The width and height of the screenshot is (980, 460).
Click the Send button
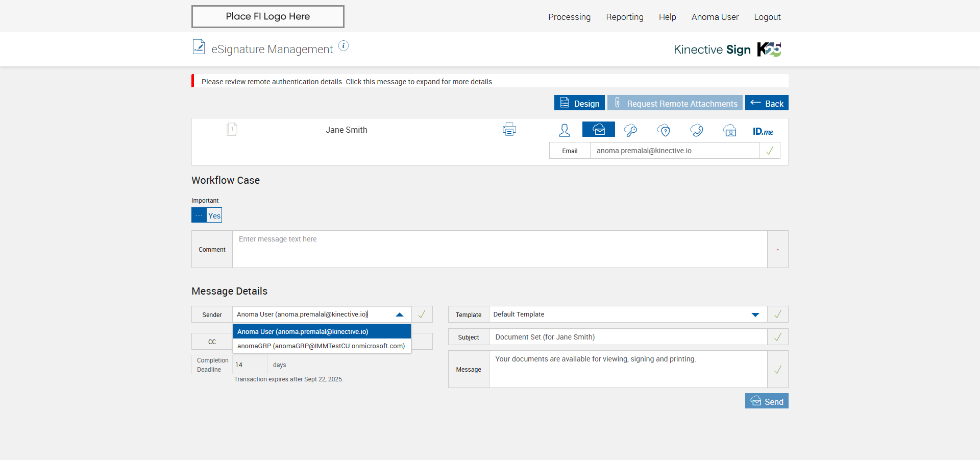tap(767, 401)
